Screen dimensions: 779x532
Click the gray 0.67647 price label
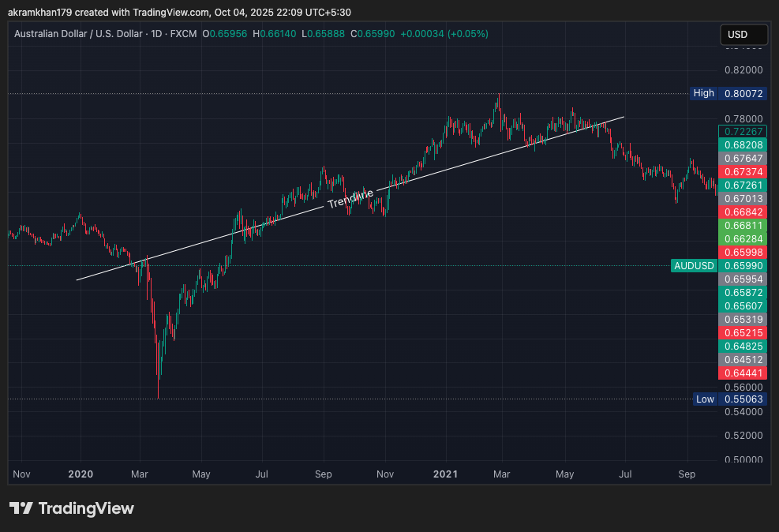click(x=743, y=159)
